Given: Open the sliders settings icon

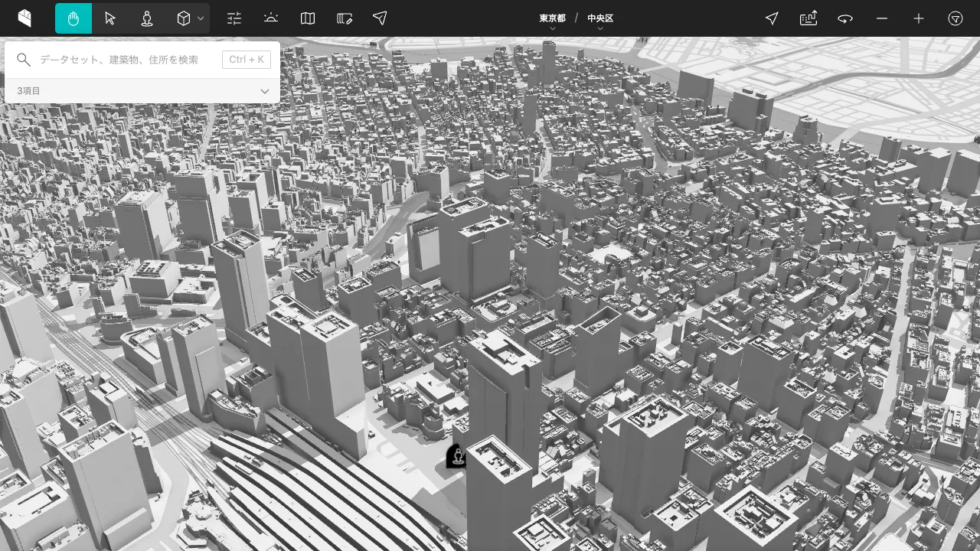Looking at the screenshot, I should coord(234,18).
